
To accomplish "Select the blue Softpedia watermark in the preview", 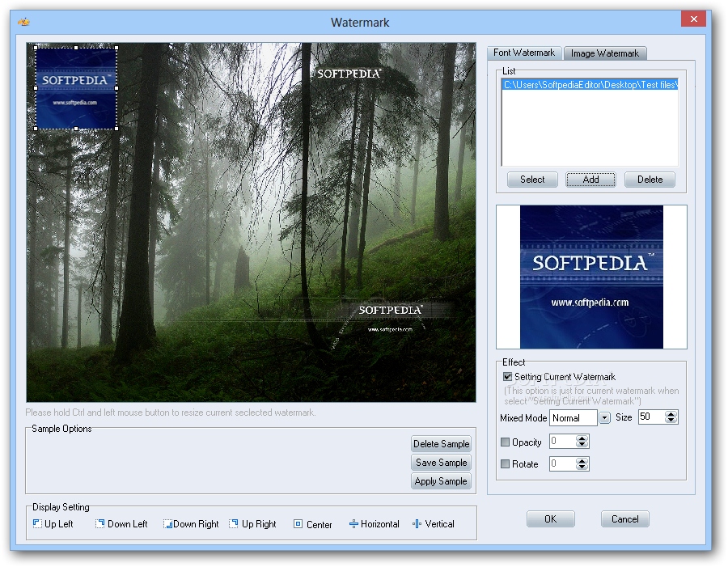I will [76, 88].
